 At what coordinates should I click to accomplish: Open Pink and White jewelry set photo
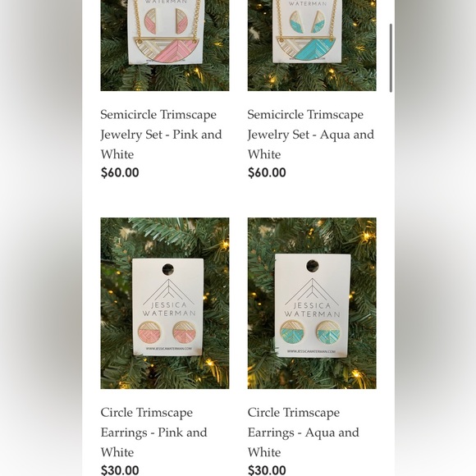pyautogui.click(x=165, y=45)
